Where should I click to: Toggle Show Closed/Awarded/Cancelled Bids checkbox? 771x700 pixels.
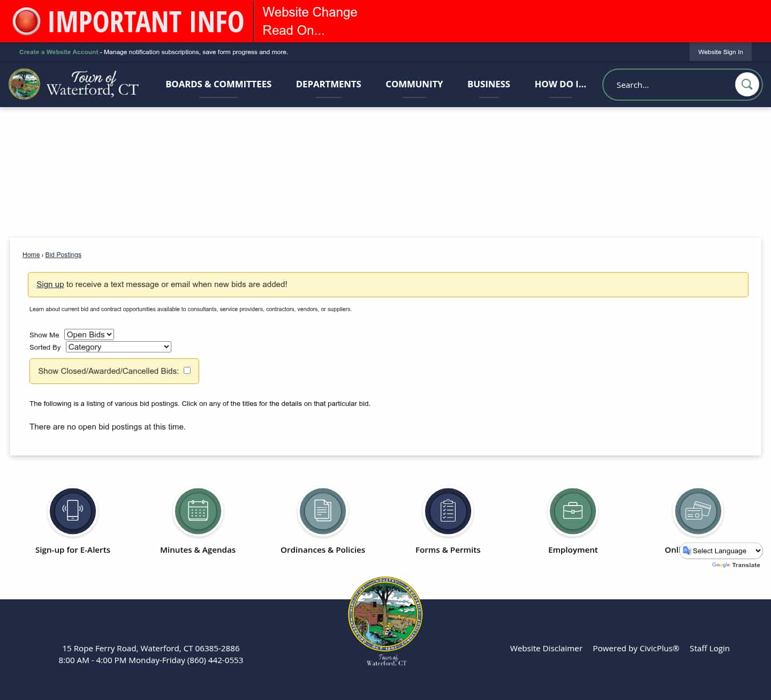187,370
